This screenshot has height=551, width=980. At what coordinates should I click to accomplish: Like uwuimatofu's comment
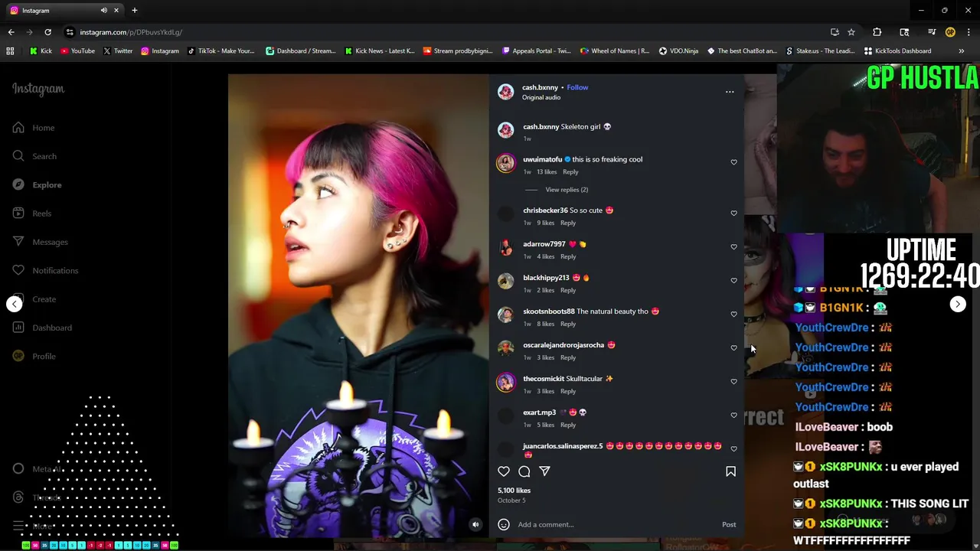(x=733, y=162)
